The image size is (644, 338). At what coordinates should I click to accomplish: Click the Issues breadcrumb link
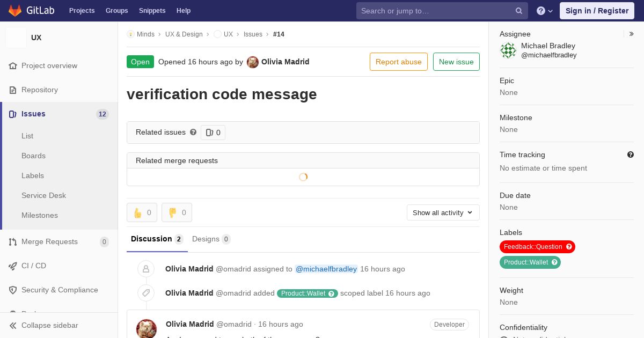point(253,34)
